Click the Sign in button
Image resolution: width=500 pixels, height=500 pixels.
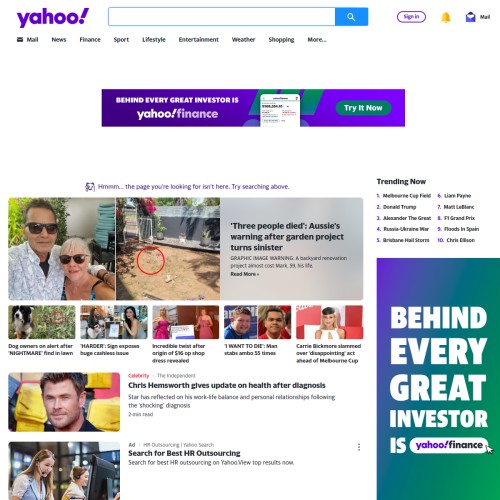(411, 17)
